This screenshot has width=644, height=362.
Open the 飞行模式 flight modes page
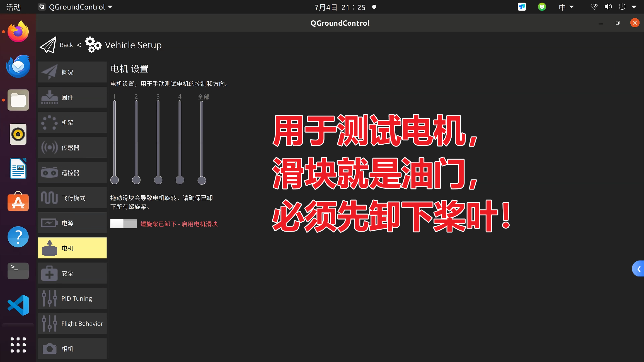(x=72, y=198)
